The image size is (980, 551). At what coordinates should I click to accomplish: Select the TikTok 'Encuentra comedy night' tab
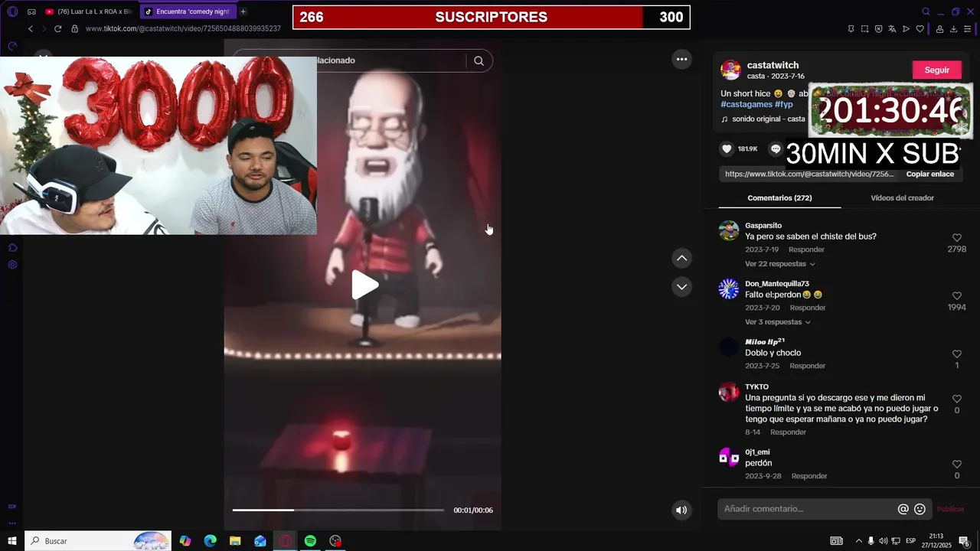tap(188, 11)
